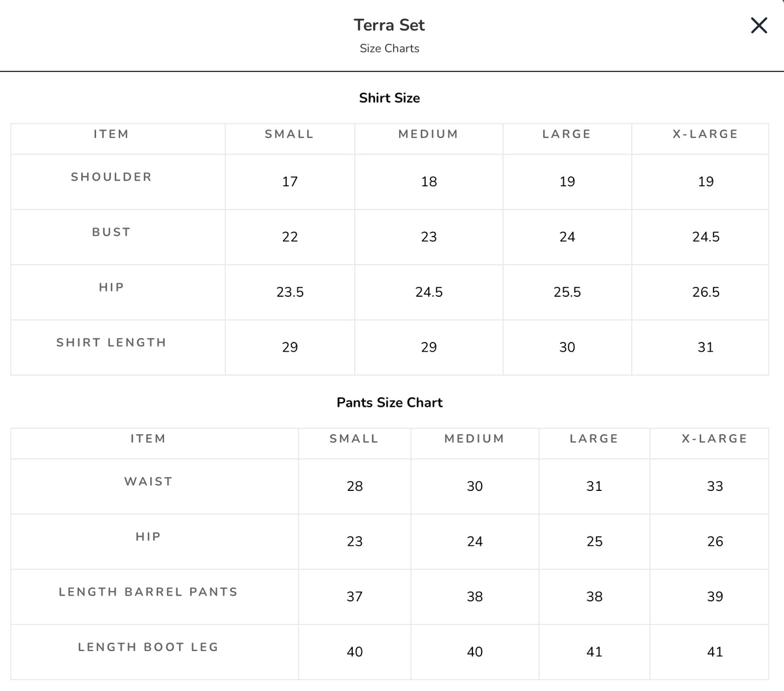Select X-Large bust value 24.5
Image resolution: width=784 pixels, height=691 pixels.
[706, 237]
